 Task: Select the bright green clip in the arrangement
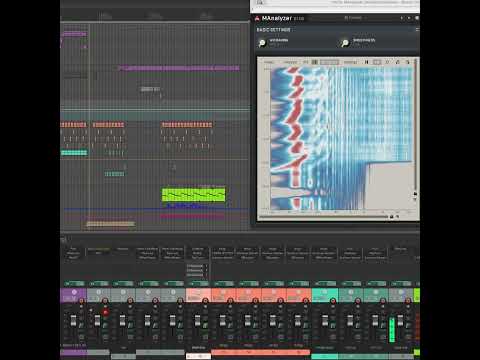coord(194,195)
